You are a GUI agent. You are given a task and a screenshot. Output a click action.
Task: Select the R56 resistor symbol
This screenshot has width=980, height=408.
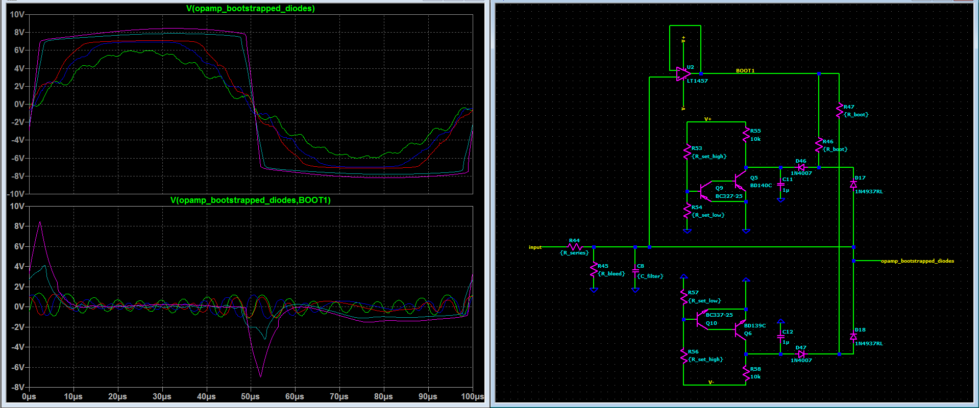[683, 355]
